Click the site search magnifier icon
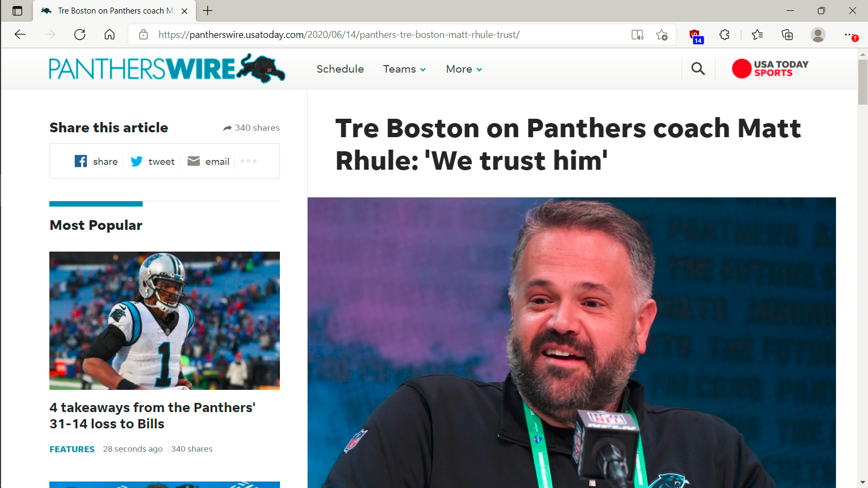 [x=698, y=69]
